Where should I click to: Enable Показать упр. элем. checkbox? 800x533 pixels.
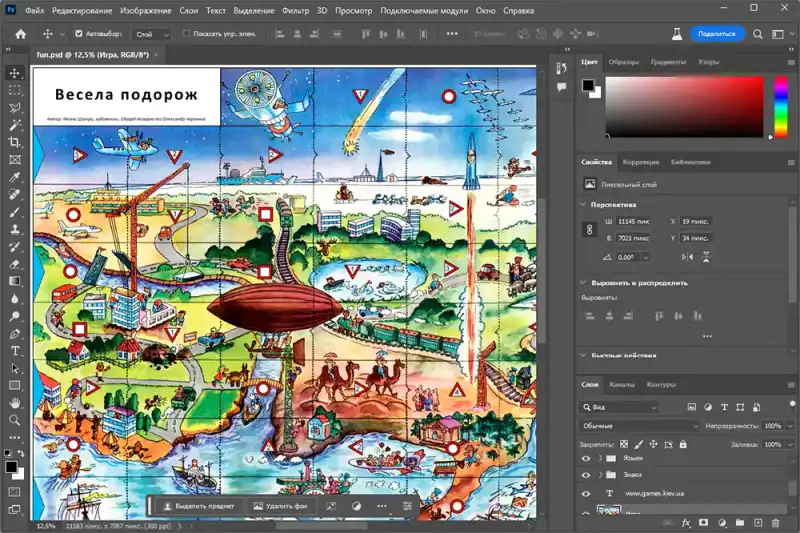point(186,34)
